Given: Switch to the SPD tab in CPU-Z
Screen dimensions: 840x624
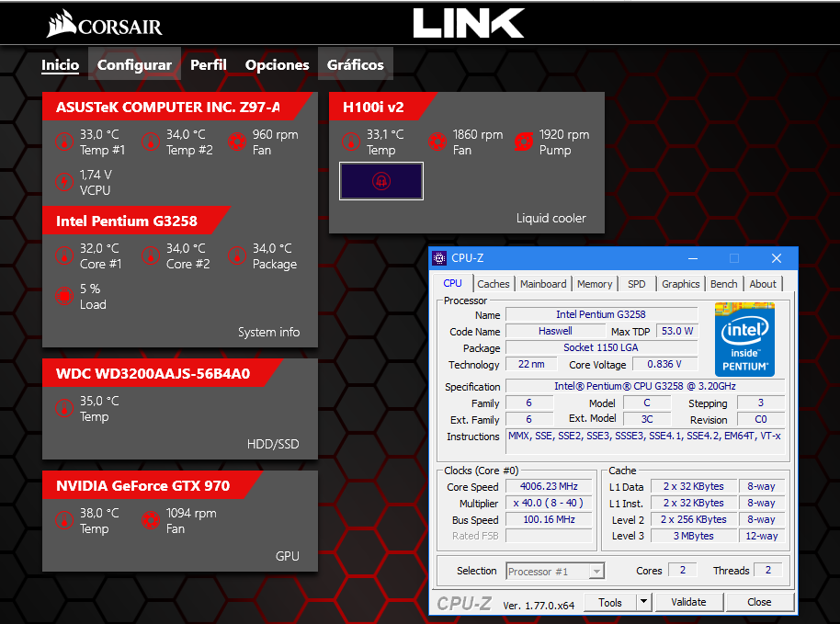Looking at the screenshot, I should pyautogui.click(x=636, y=284).
